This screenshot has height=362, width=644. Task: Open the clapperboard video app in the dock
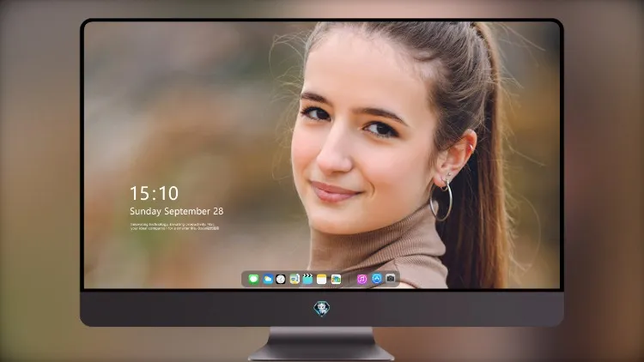point(307,280)
